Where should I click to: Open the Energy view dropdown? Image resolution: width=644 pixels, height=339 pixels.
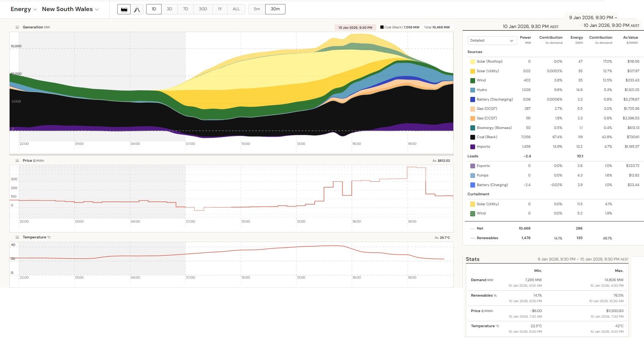pos(24,9)
